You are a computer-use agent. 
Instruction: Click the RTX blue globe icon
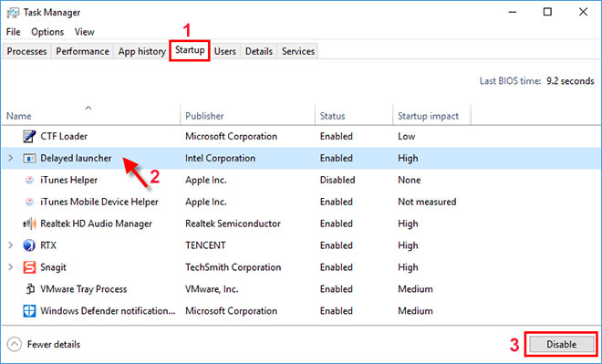click(29, 245)
